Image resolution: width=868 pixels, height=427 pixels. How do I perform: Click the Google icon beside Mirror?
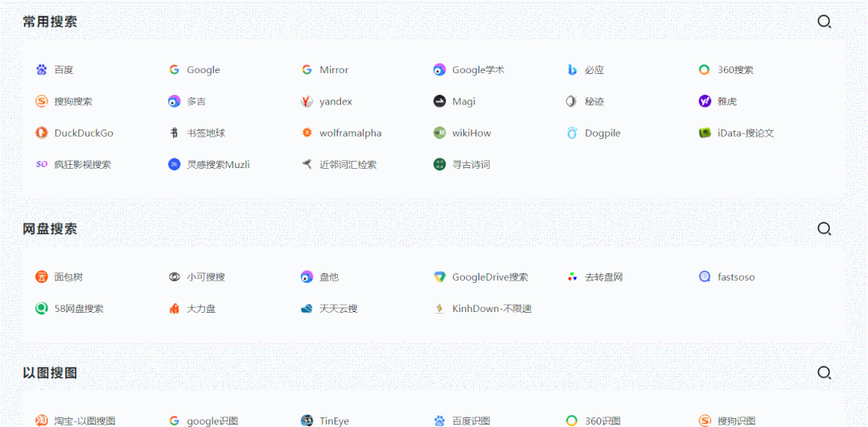pyautogui.click(x=306, y=70)
